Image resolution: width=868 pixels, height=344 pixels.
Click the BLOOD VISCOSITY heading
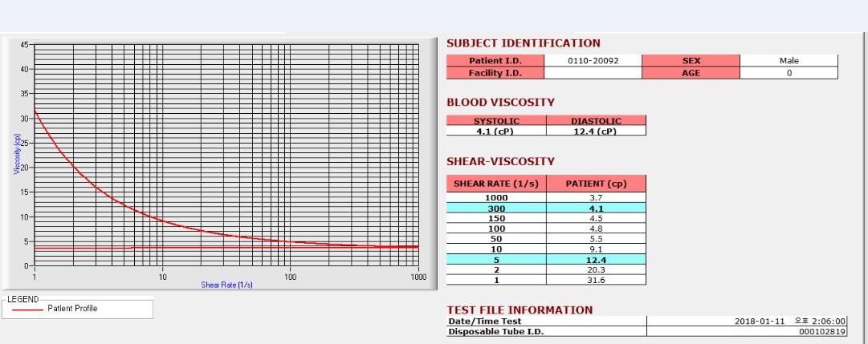point(500,103)
